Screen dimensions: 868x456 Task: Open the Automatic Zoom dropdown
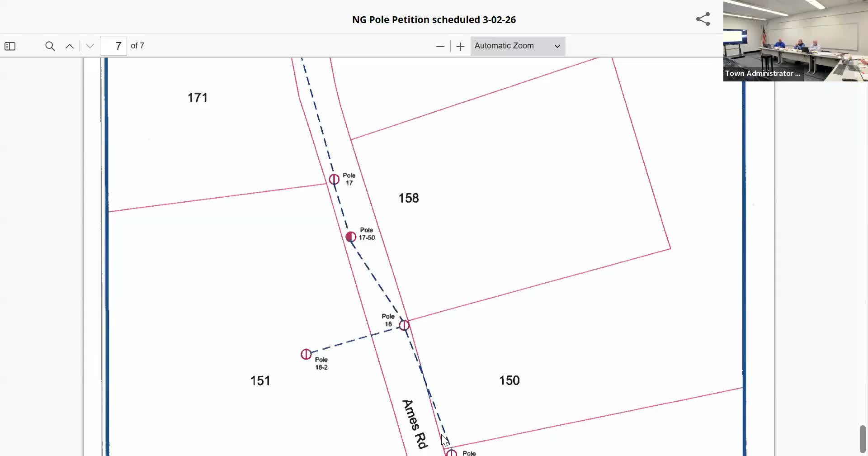pyautogui.click(x=517, y=46)
